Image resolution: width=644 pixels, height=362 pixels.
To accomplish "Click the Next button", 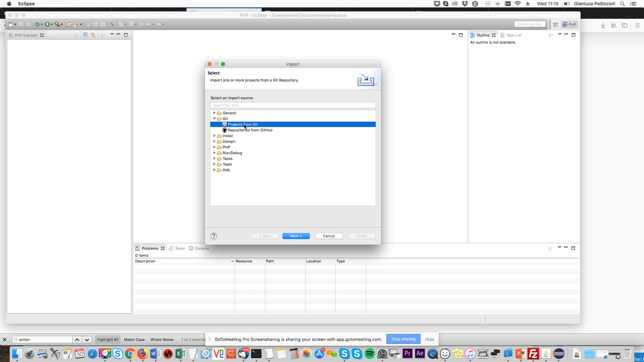I will coord(296,236).
